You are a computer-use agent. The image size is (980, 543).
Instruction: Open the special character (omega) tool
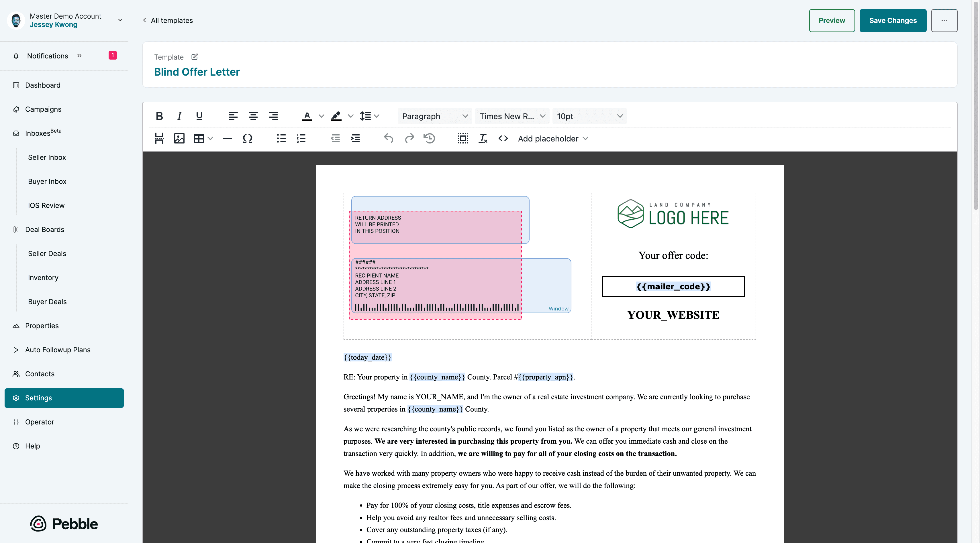click(247, 138)
